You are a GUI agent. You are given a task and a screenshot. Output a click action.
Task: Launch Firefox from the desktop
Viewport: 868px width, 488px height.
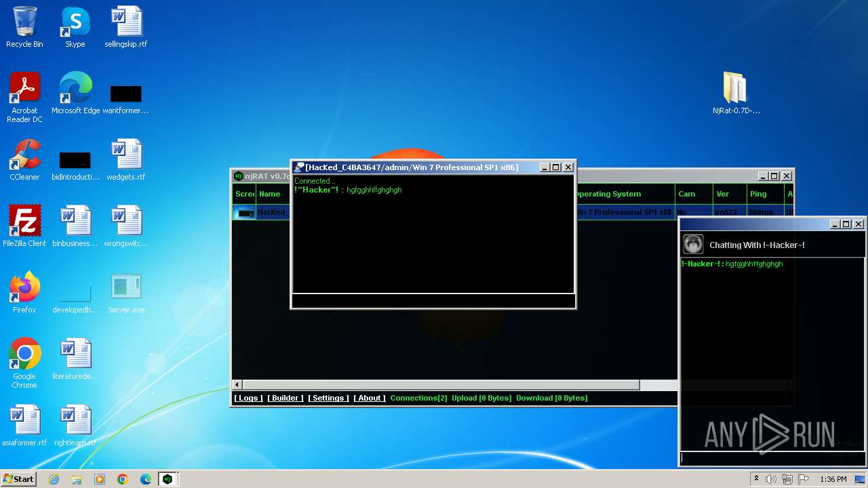[24, 293]
